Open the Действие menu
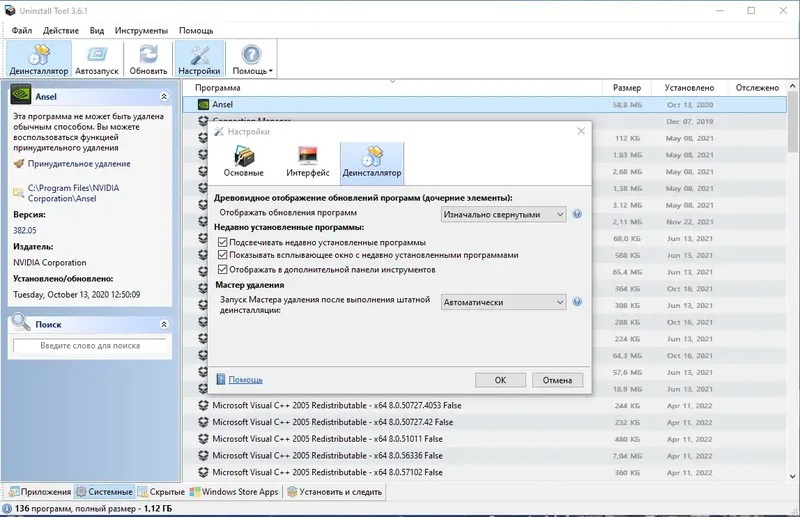Viewport: 800px width, 517px height. coord(61,31)
